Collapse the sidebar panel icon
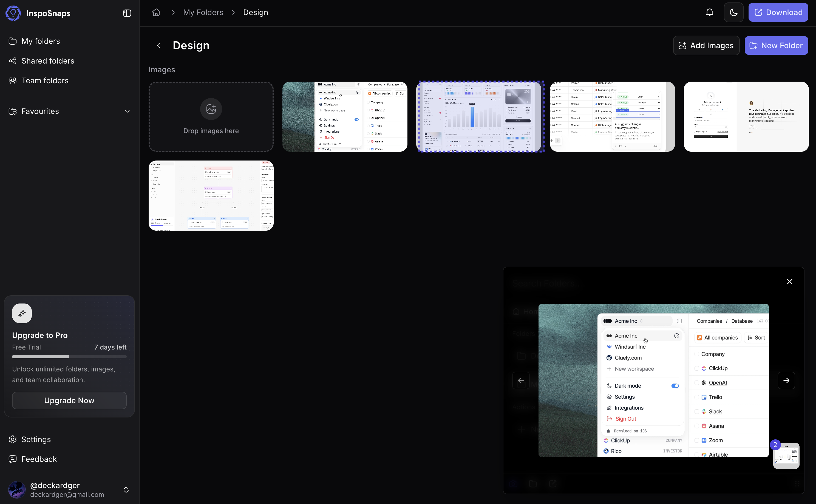Screen dimensions: 816x504 point(127,13)
